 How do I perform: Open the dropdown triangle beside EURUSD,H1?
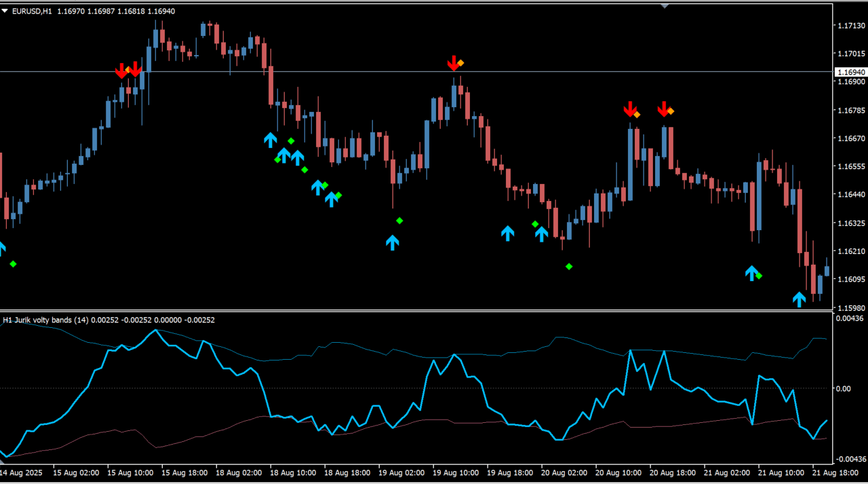pos(5,11)
